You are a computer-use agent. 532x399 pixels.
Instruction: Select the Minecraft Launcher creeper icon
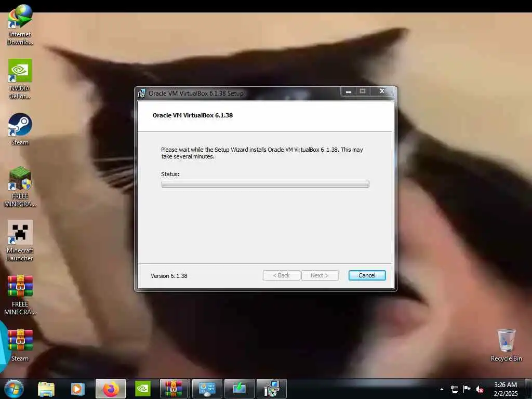20,241
